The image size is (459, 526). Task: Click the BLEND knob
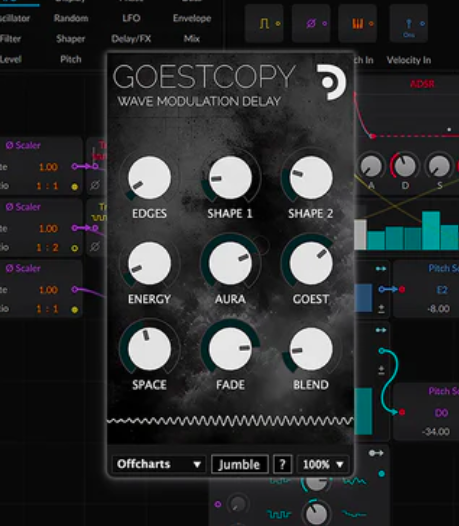pos(311,349)
